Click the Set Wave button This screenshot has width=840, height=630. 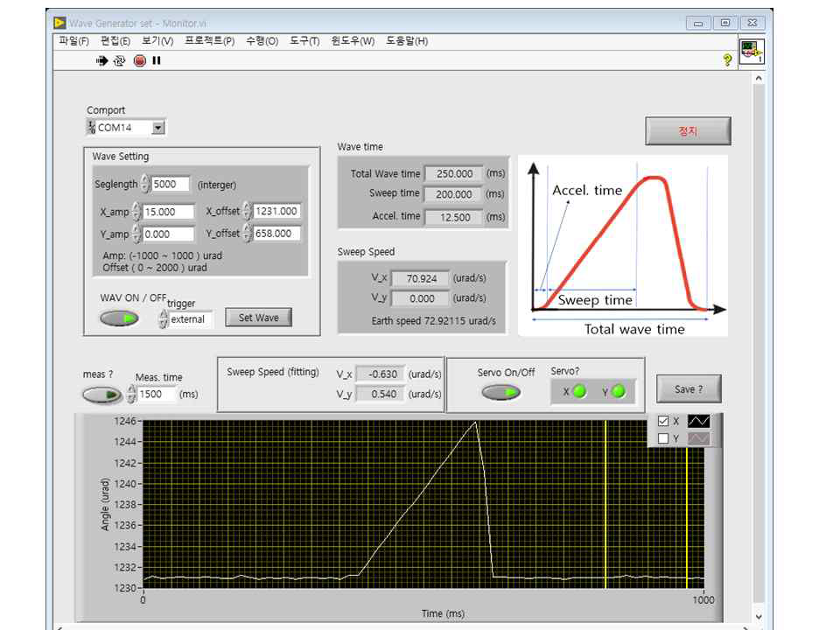tap(259, 318)
